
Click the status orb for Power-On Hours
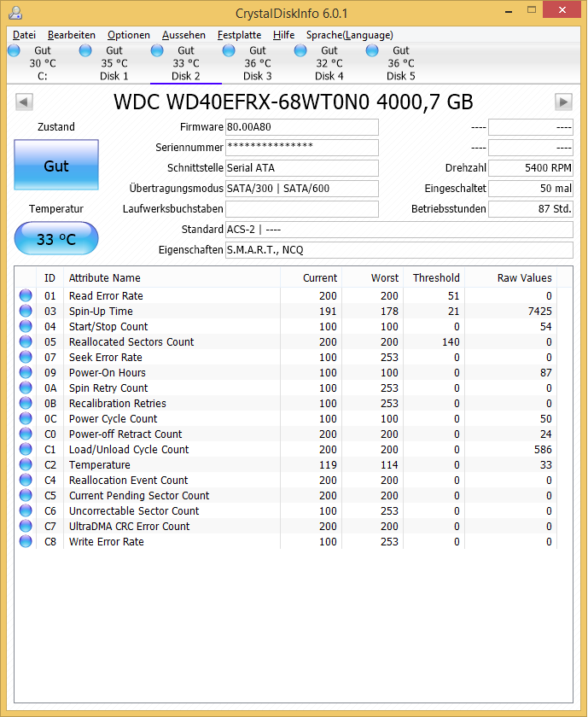pyautogui.click(x=26, y=373)
